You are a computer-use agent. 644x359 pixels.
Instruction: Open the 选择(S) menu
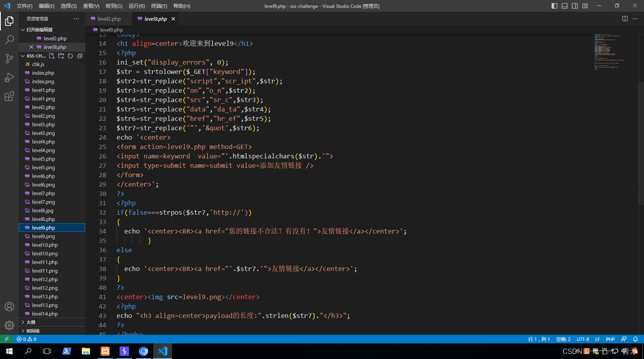(69, 6)
